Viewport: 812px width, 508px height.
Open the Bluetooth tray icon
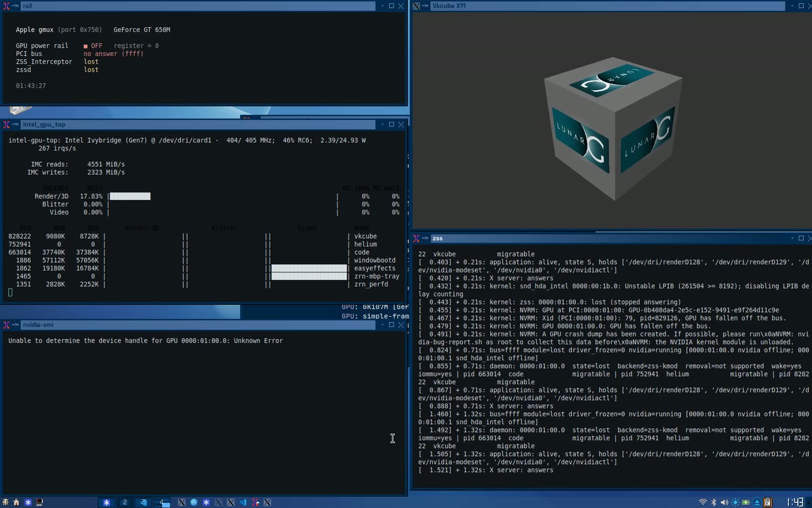[x=713, y=502]
